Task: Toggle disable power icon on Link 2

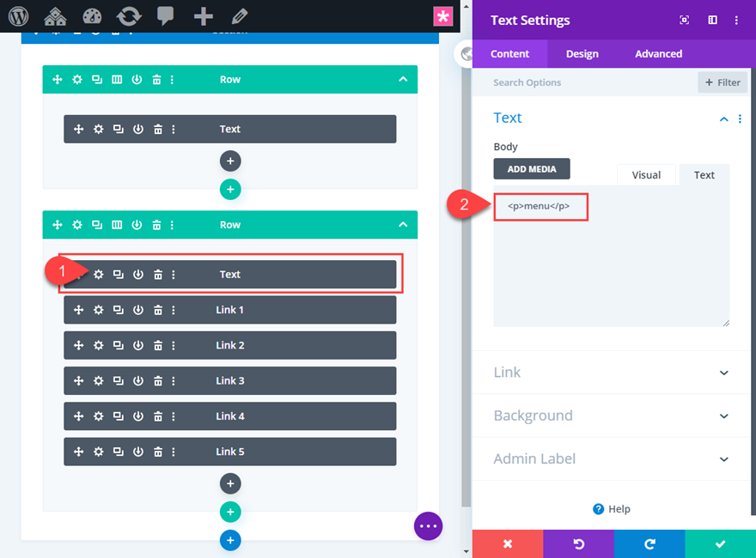Action: (x=138, y=345)
